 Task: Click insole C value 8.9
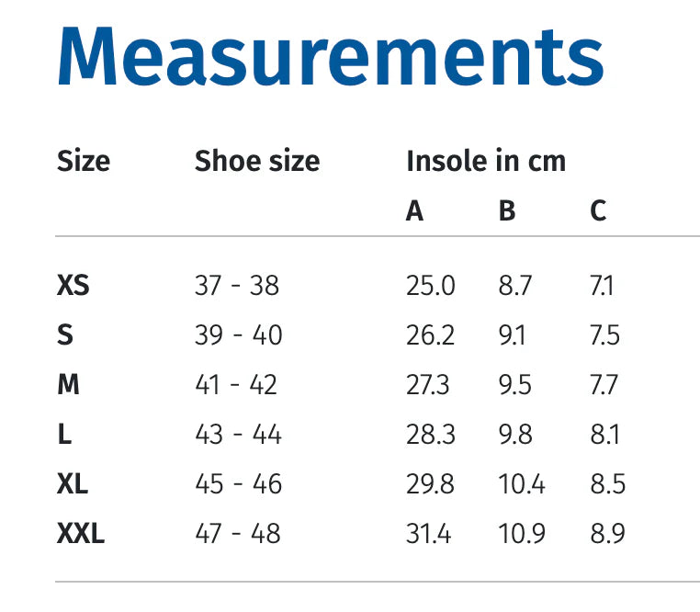click(607, 533)
